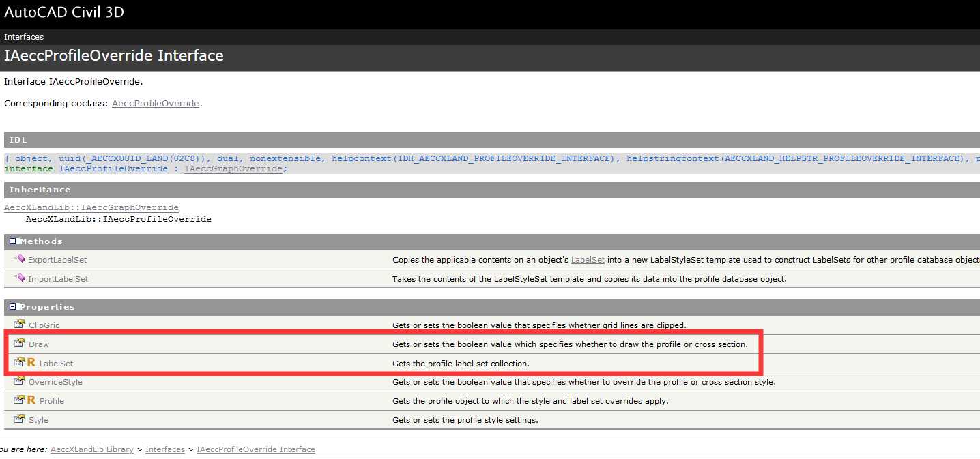
Task: Click the Inheritance section header
Action: (x=491, y=190)
